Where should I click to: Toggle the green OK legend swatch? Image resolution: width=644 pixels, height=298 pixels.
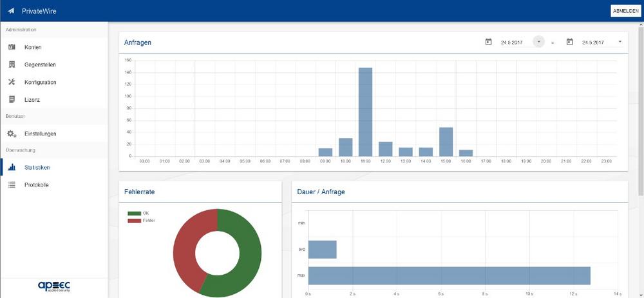135,214
